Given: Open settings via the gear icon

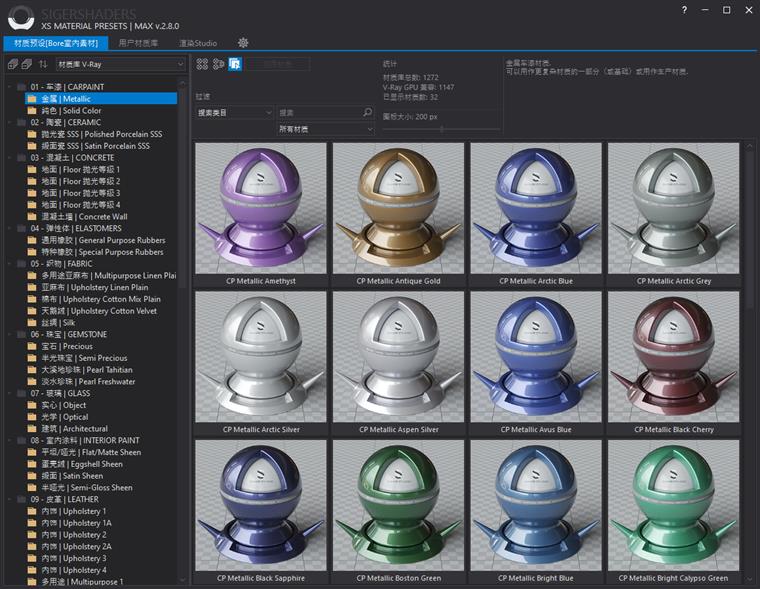Looking at the screenshot, I should click(243, 43).
